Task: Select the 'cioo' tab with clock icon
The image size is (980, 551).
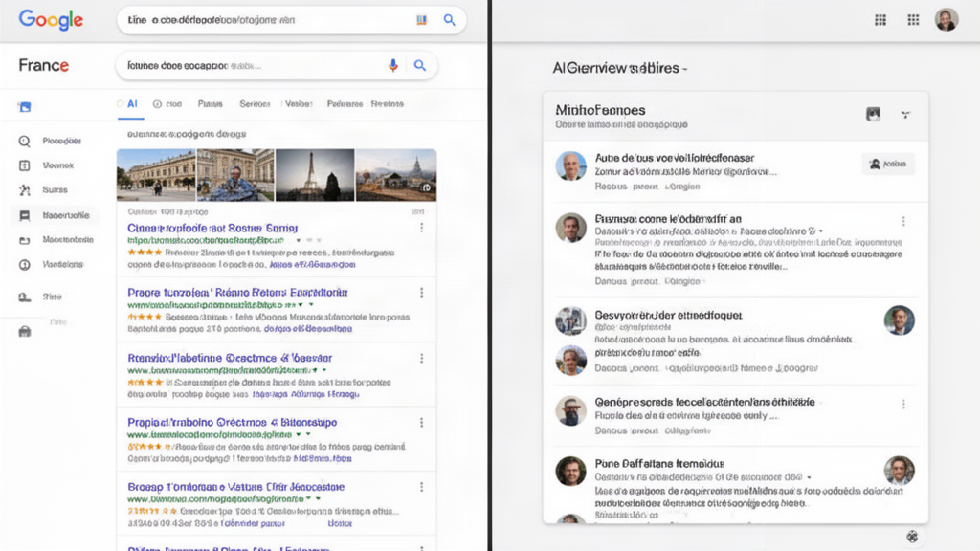Action: tap(167, 104)
